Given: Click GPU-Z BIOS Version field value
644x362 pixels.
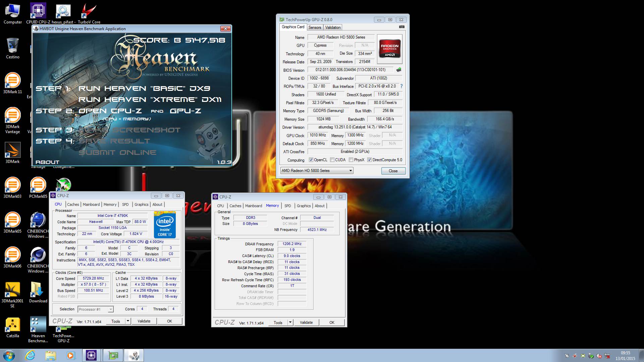Looking at the screenshot, I should (350, 70).
